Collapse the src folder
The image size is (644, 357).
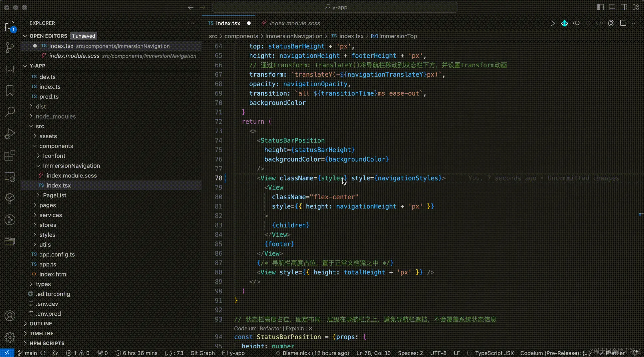point(31,126)
